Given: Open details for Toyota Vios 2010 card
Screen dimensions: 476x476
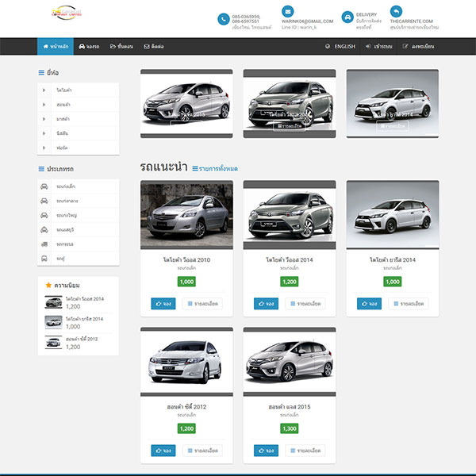Looking at the screenshot, I should (x=202, y=304).
